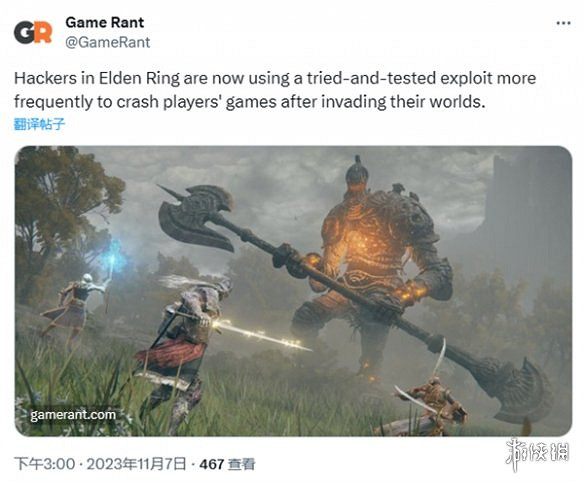Click the tweet text about hackers
Viewport: 584px width, 482px height.
pos(275,90)
